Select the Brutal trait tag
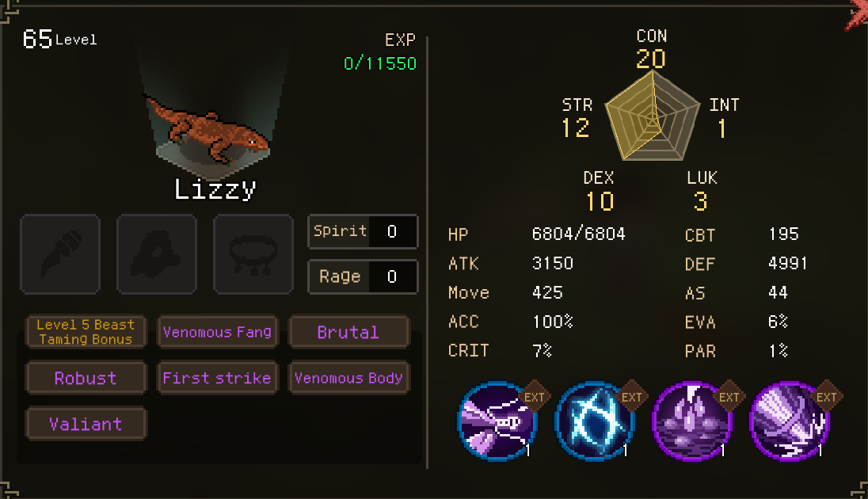This screenshot has height=499, width=868. click(x=348, y=332)
